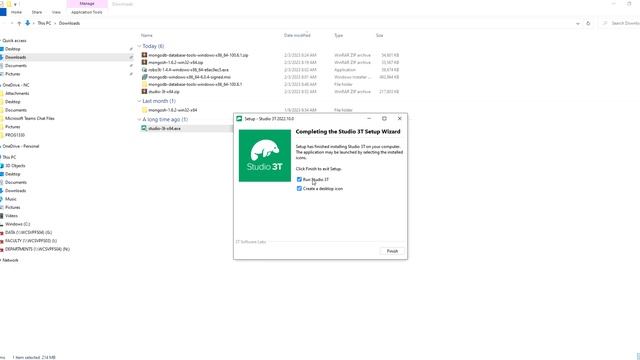
Task: Select the mongosh-1.6.2-win32-x64 folder icon under Last month
Action: point(144,110)
